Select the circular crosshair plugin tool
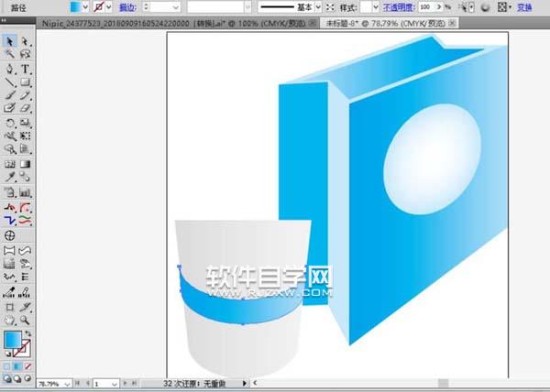Viewport: 550px width, 392px height. click(x=9, y=235)
